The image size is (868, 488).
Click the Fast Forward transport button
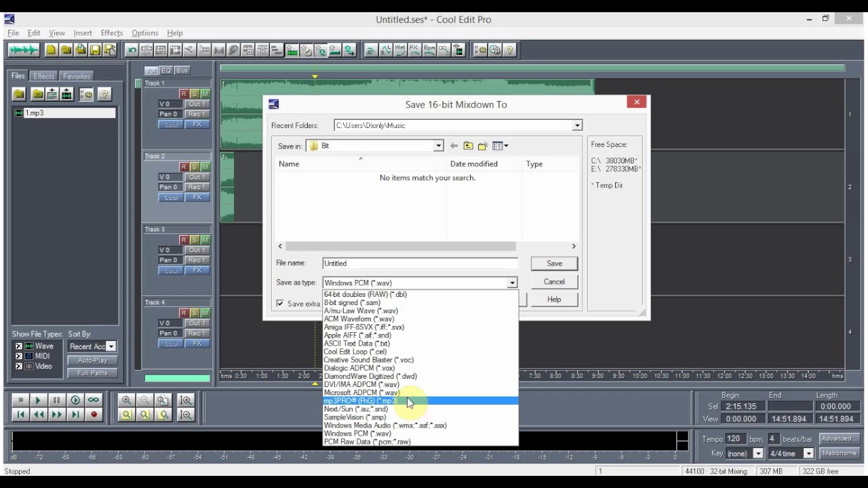[57, 415]
